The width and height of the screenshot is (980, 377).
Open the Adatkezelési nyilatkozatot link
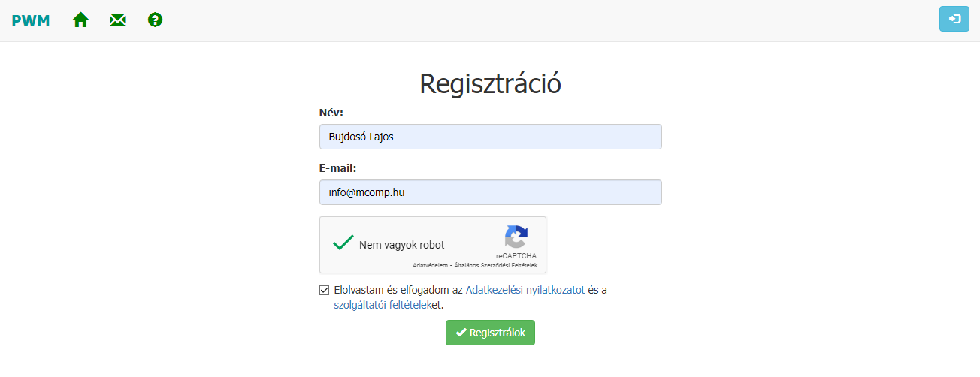coord(525,290)
